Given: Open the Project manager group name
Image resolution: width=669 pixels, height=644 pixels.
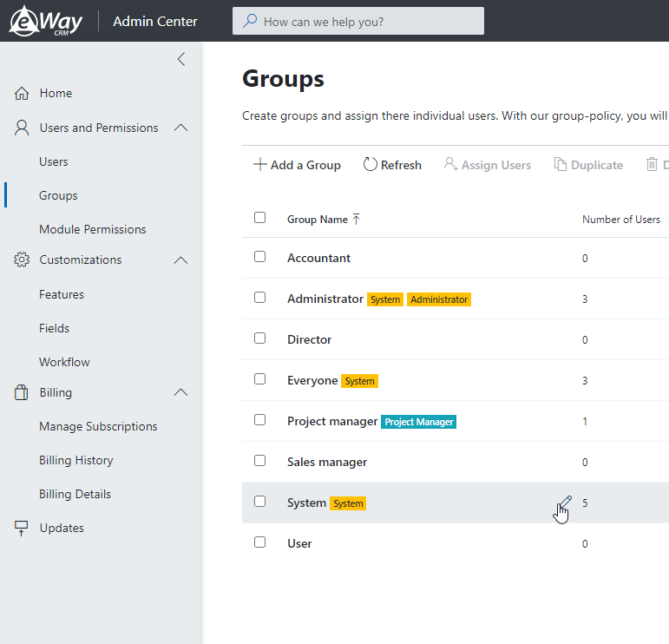Looking at the screenshot, I should tap(332, 422).
